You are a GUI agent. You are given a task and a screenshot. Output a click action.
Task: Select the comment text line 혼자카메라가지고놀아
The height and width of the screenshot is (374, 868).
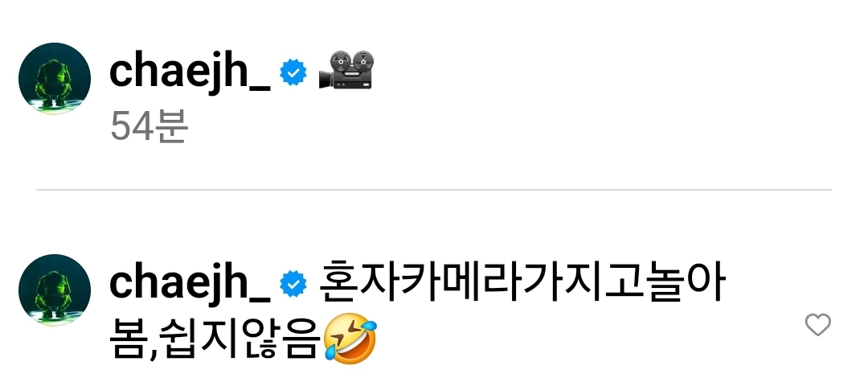(522, 282)
